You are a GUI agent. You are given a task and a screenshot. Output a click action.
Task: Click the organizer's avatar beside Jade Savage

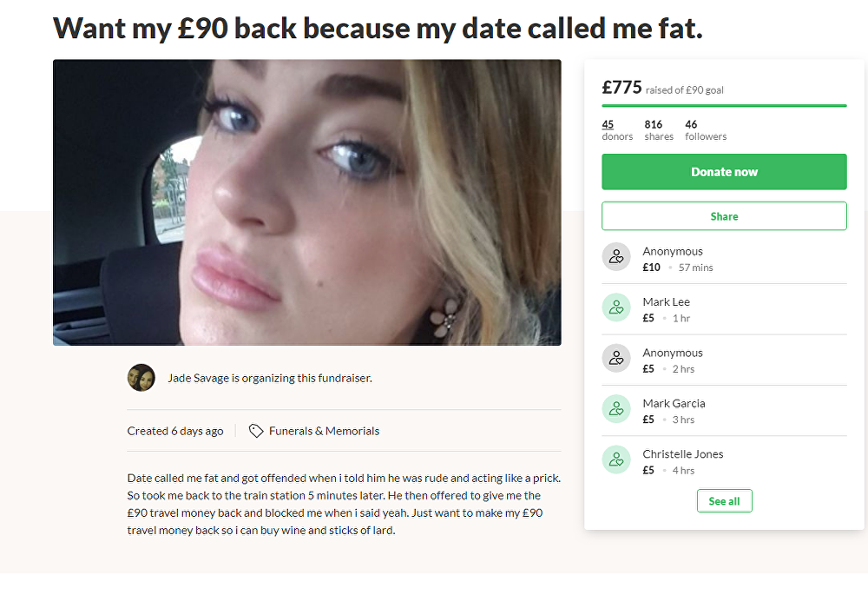(x=141, y=378)
